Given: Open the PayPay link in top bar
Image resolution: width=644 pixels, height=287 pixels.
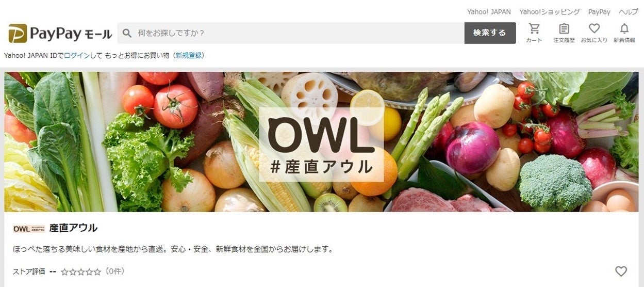Looking at the screenshot, I should (599, 11).
